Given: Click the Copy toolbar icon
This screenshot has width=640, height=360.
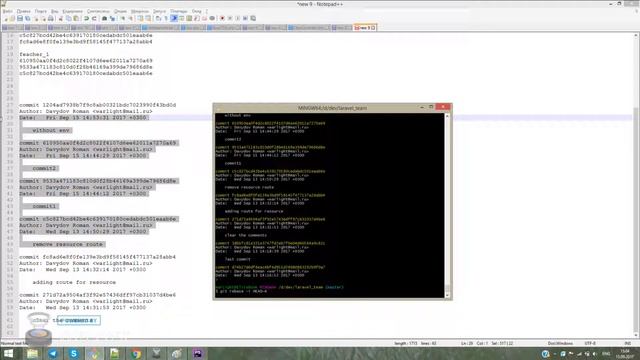Looking at the screenshot, I should (69, 18).
